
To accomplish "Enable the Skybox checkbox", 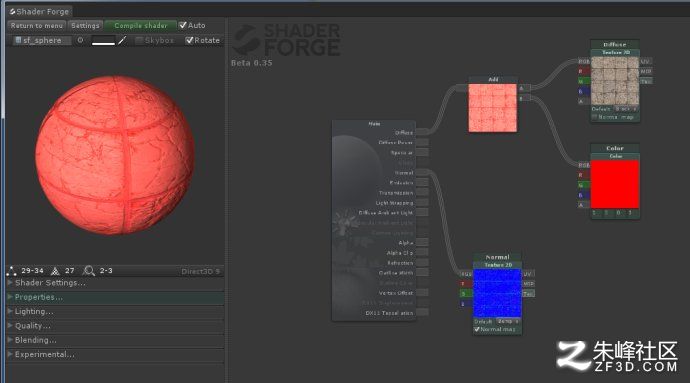I will [139, 40].
